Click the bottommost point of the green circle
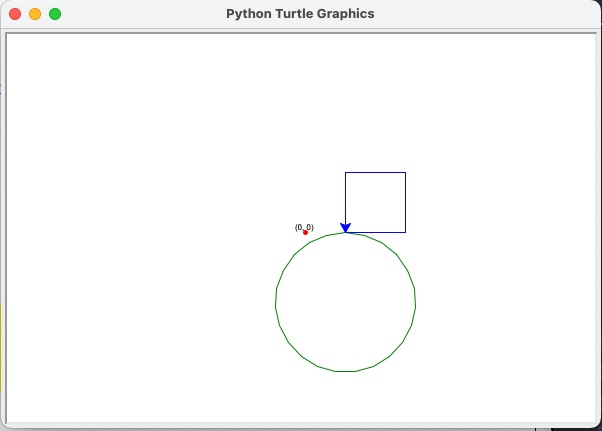Viewport: 602px width, 431px height. [345, 371]
